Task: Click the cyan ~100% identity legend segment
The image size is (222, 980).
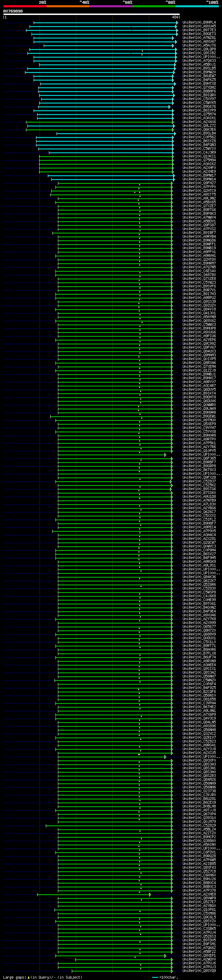Action: click(x=197, y=6)
